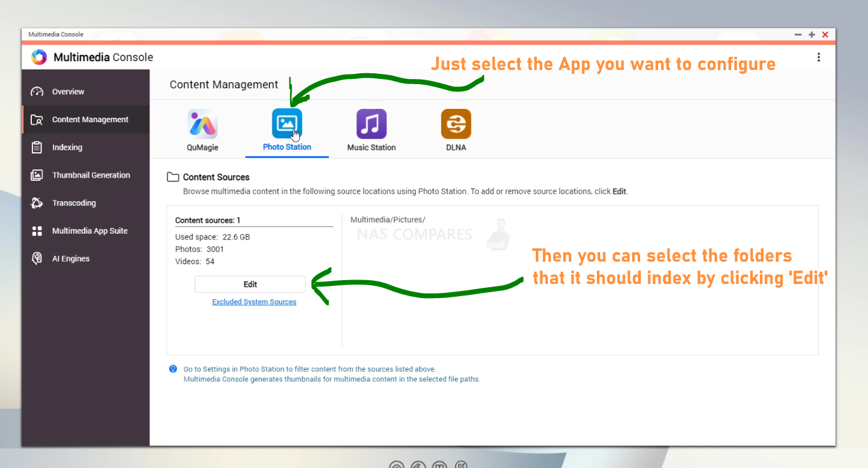This screenshot has height=468, width=868.
Task: Maximize the Multimedia Console window
Action: (x=812, y=34)
